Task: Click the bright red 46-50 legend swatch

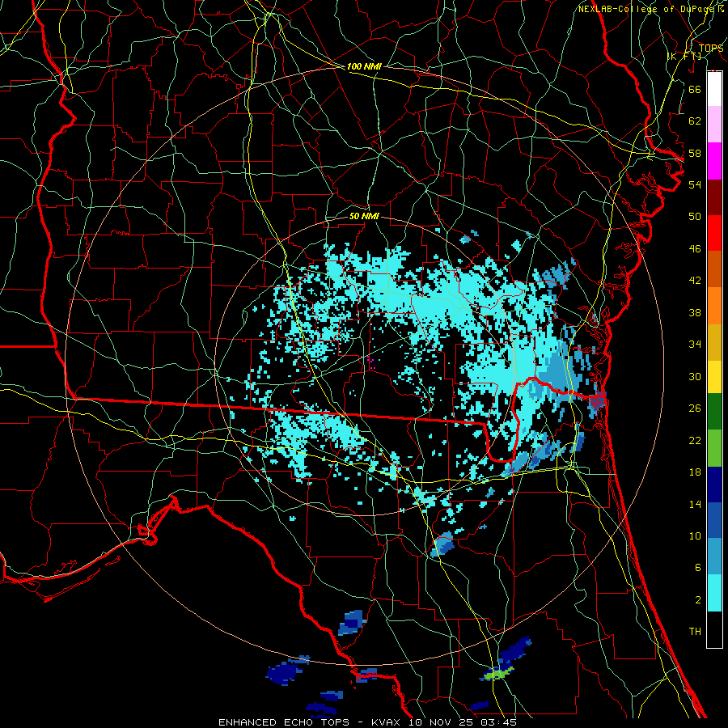Action: [x=714, y=233]
